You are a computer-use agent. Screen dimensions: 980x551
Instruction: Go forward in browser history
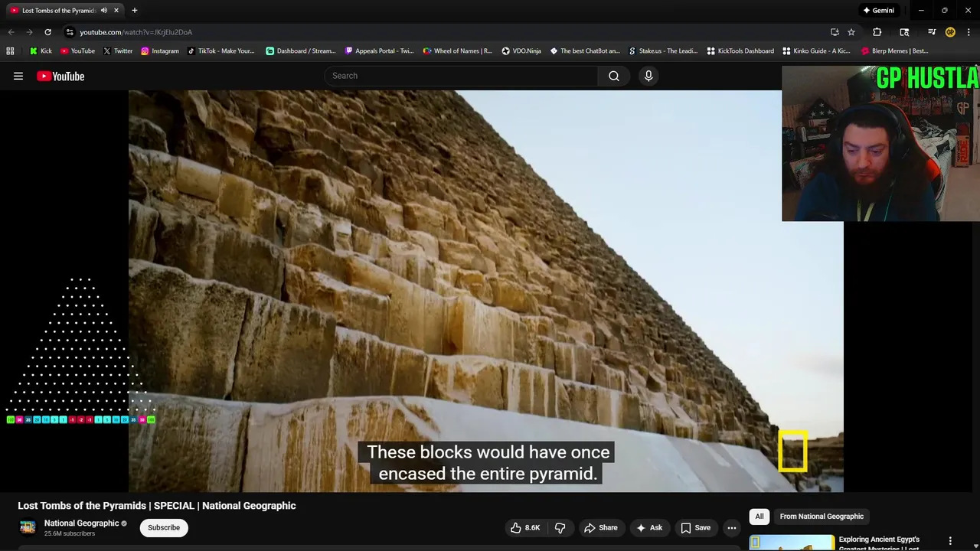[29, 32]
